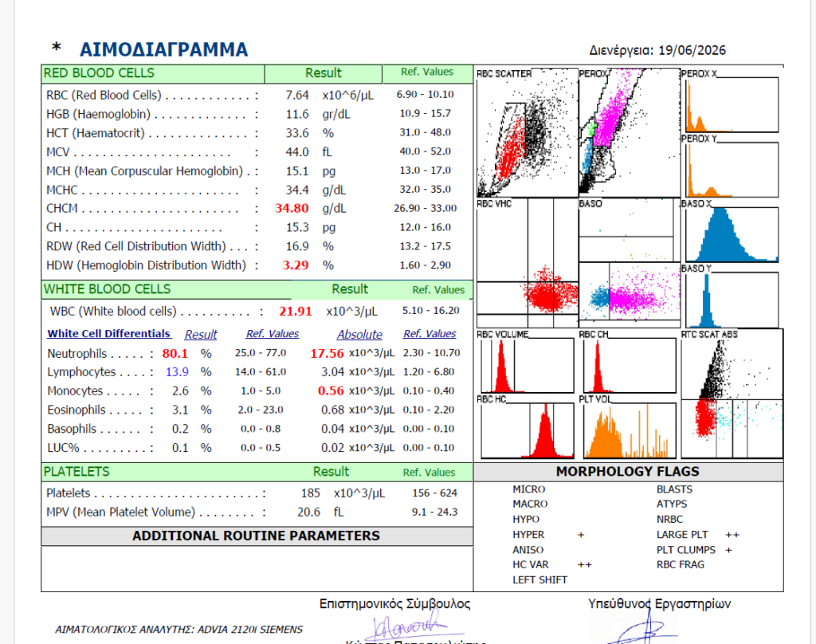
Task: Click the Υπεύθυνος Εργαστηρίων label
Action: click(x=659, y=604)
